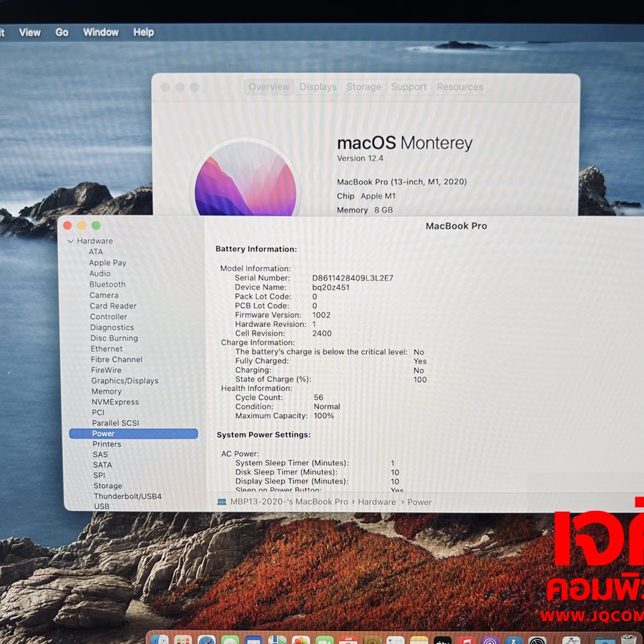Select Audio in sidebar
This screenshot has height=644, width=644.
(99, 273)
